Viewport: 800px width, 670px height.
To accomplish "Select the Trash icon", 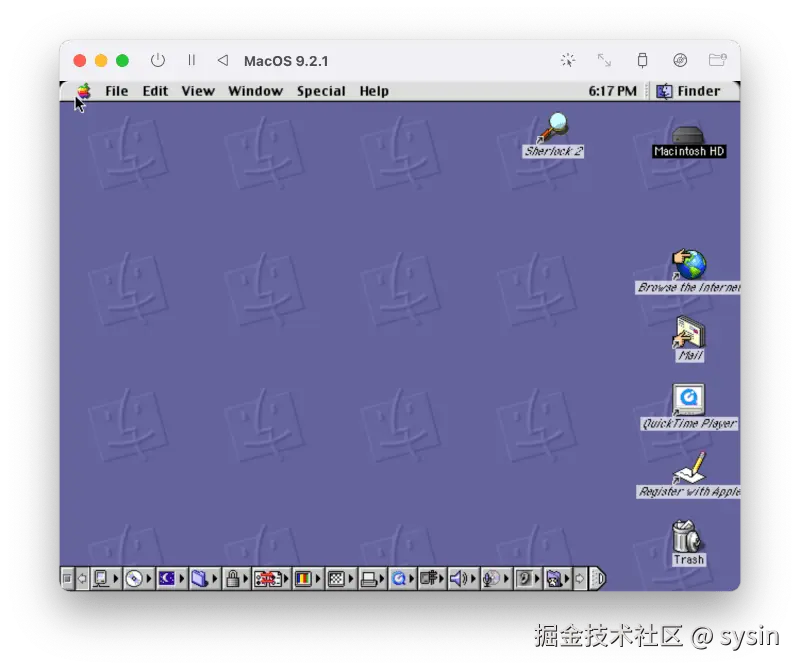I will click(688, 542).
